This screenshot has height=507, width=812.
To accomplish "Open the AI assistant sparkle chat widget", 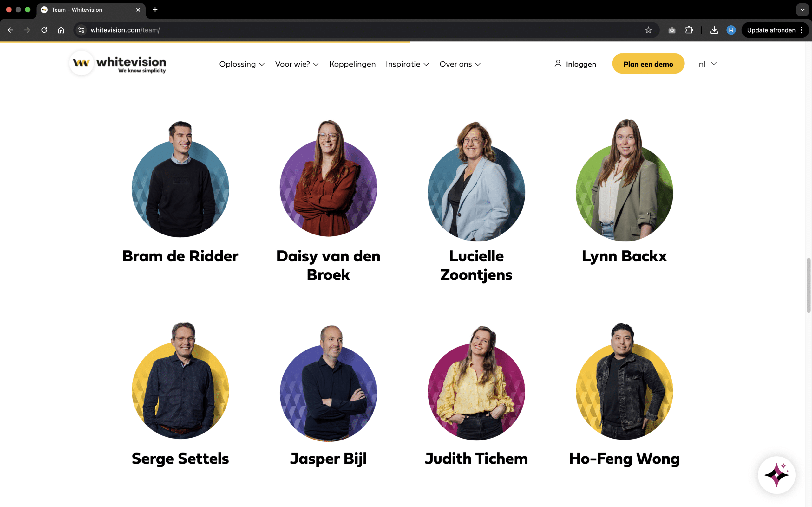I will (x=776, y=475).
